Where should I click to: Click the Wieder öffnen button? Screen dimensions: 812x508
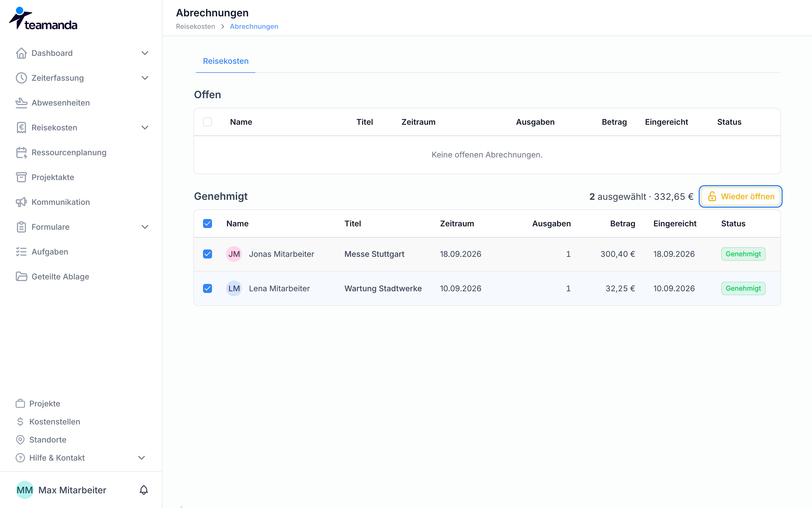[741, 196]
